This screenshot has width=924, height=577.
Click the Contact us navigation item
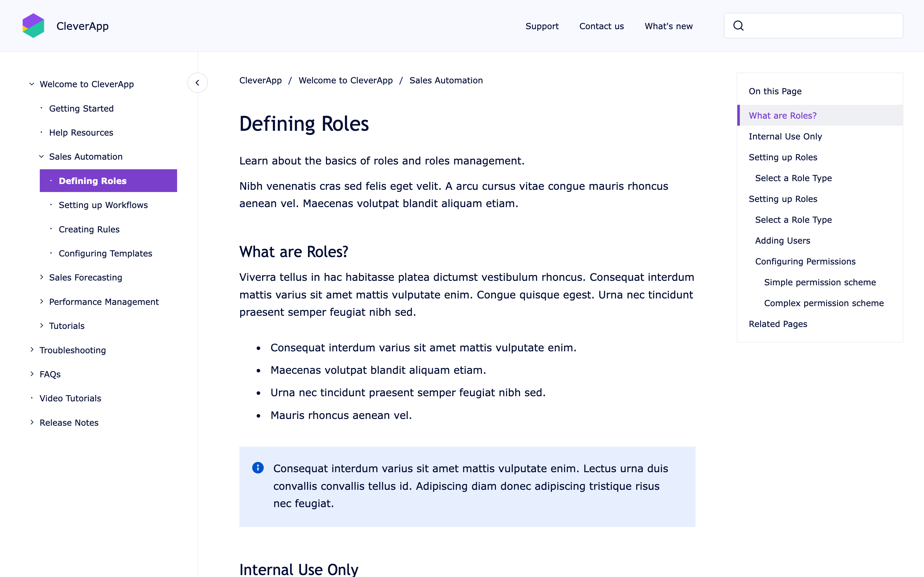[601, 26]
